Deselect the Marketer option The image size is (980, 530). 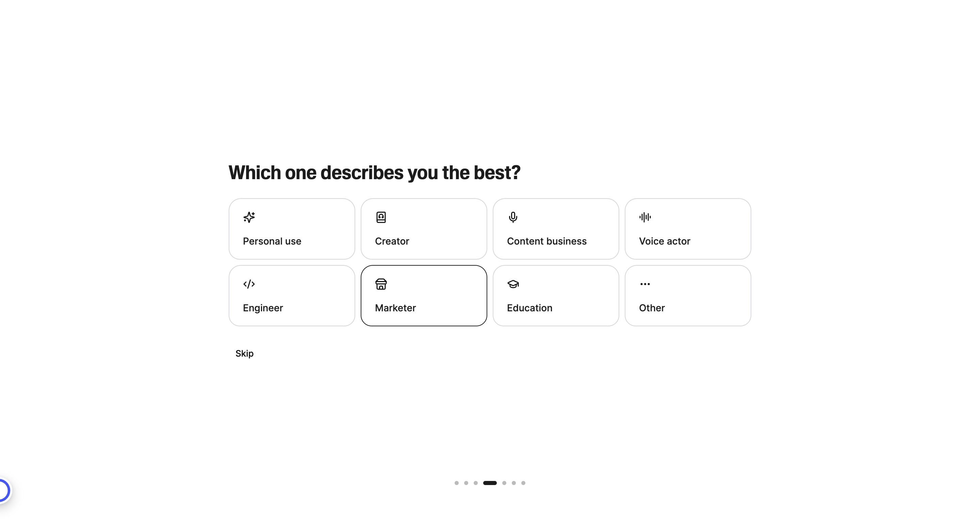click(x=424, y=295)
